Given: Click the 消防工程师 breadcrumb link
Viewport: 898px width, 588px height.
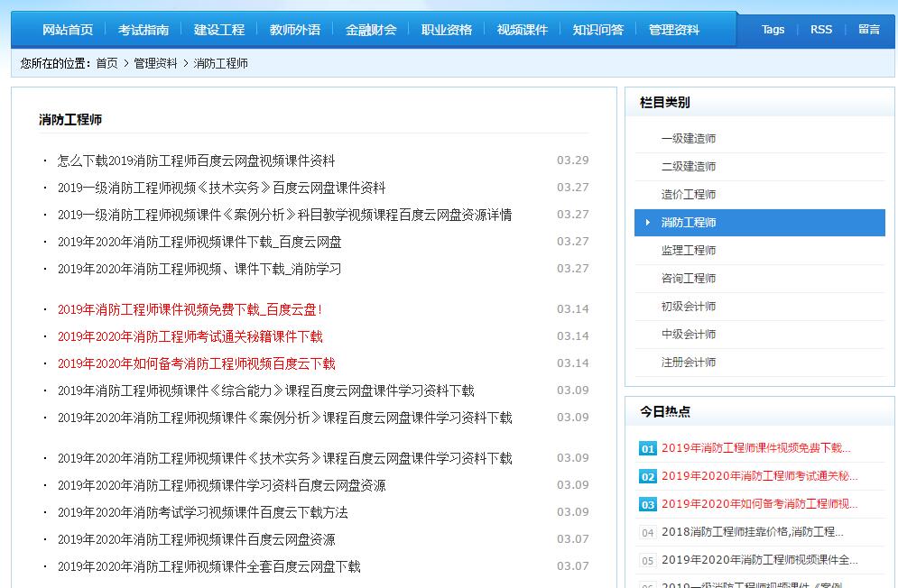Looking at the screenshot, I should tap(220, 63).
